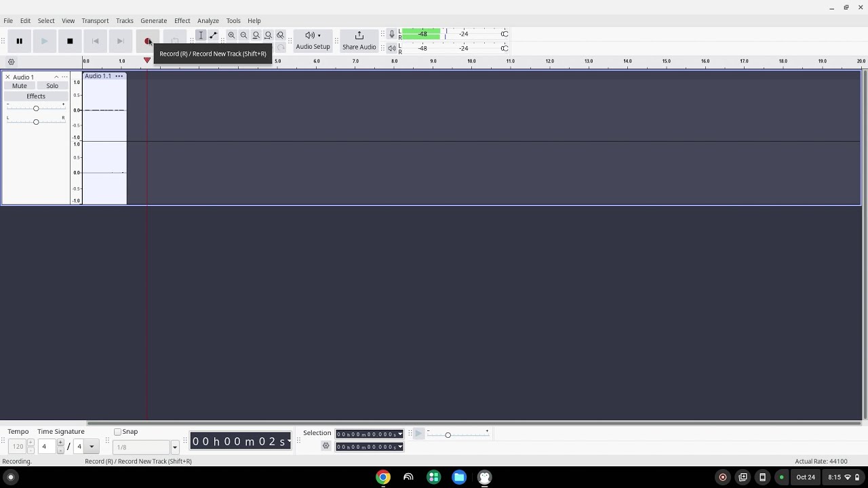This screenshot has height=488, width=868.
Task: Open the Help menu
Action: coord(254,20)
